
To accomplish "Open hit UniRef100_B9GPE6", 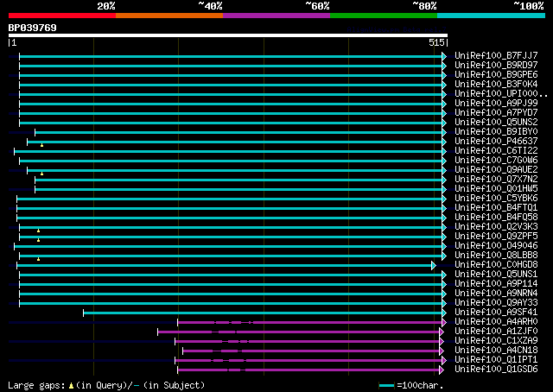I will click(x=496, y=75).
